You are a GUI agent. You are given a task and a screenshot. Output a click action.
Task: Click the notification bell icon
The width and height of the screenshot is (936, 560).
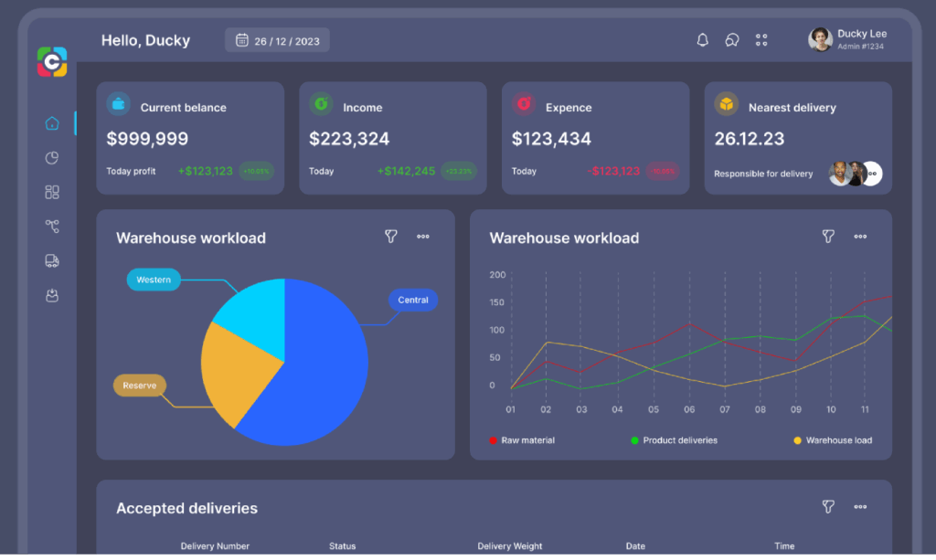tap(702, 40)
